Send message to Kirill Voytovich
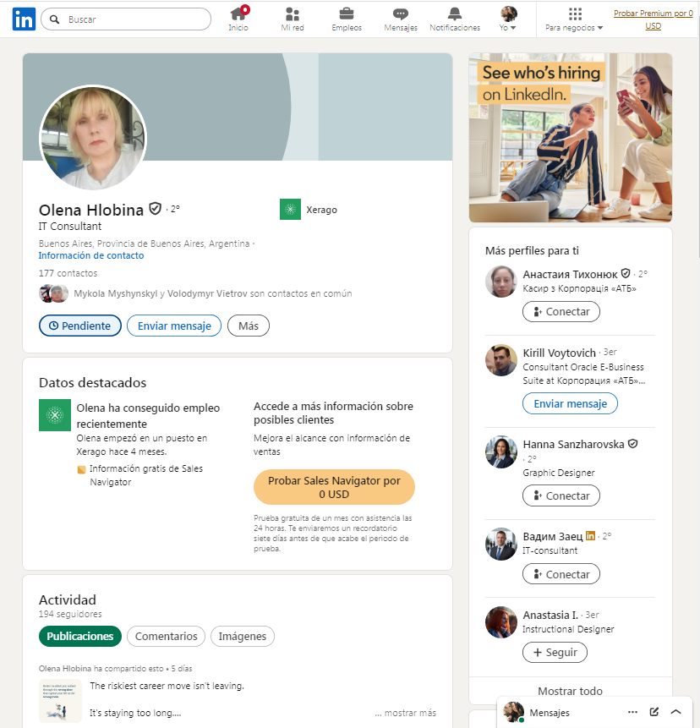 coord(570,403)
